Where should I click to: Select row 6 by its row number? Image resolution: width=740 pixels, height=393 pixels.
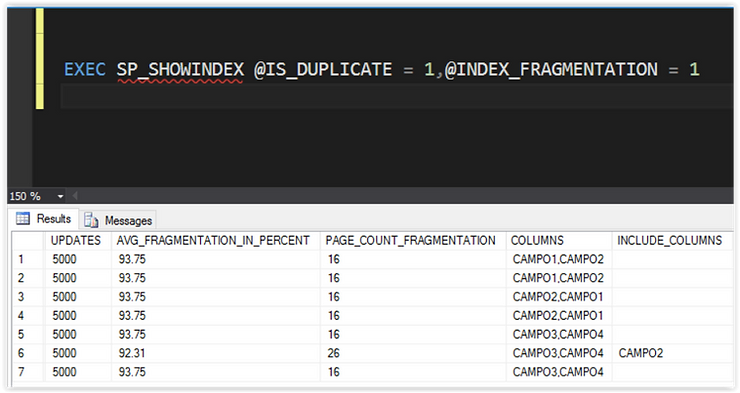[x=28, y=353]
